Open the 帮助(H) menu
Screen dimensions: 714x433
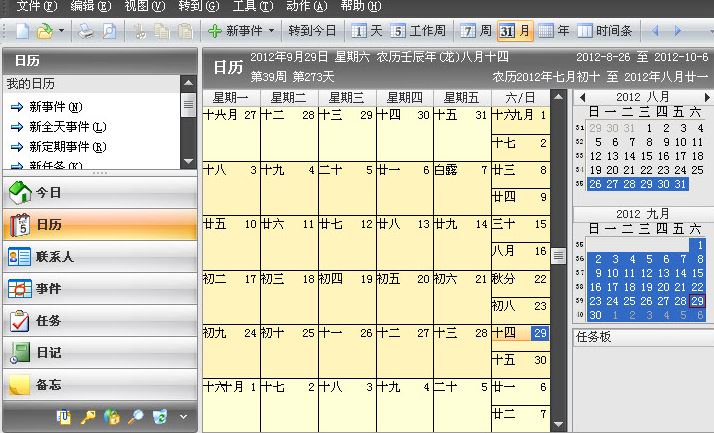point(361,6)
